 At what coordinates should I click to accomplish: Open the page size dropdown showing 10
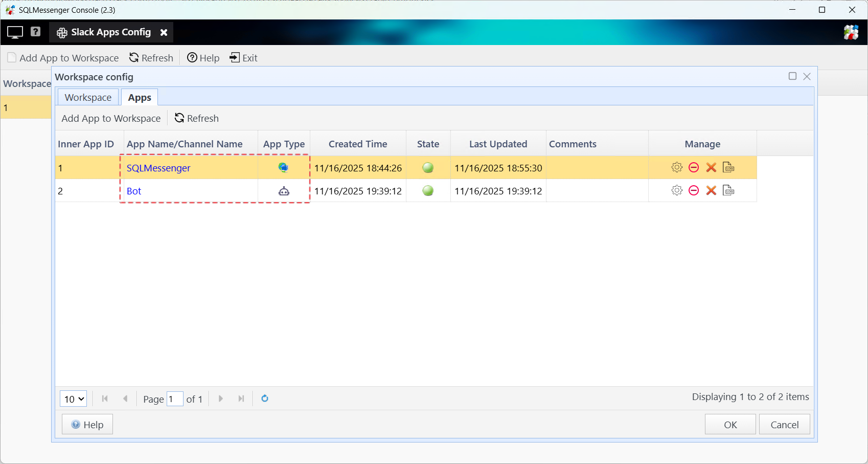pos(73,399)
